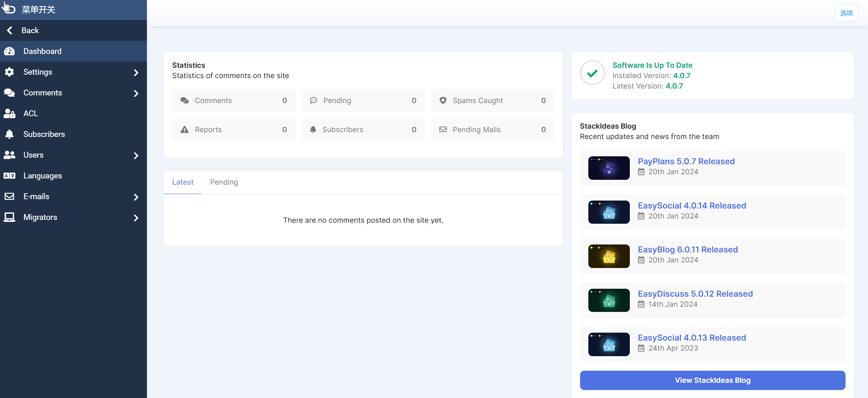Click the ACL user-lock icon
This screenshot has width=868, height=398.
[9, 113]
